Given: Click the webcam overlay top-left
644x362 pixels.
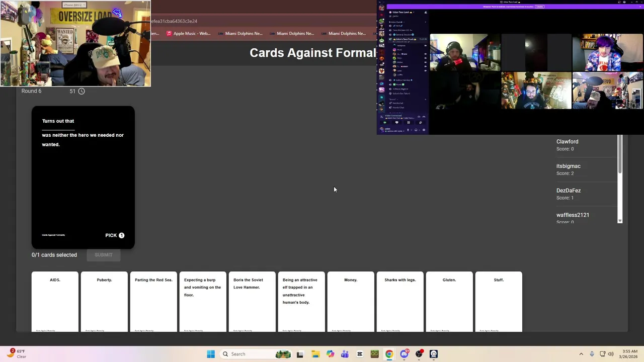Looking at the screenshot, I should point(75,43).
